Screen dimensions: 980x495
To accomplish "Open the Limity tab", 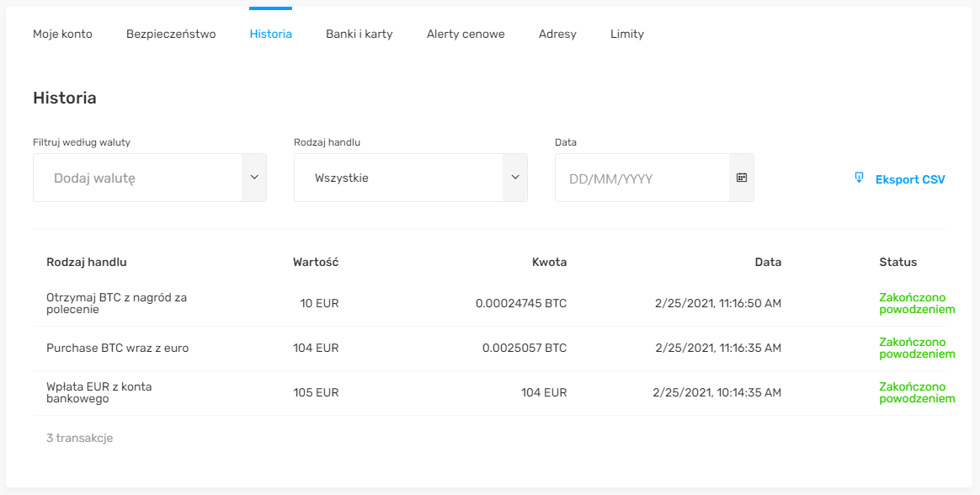I will coord(627,34).
